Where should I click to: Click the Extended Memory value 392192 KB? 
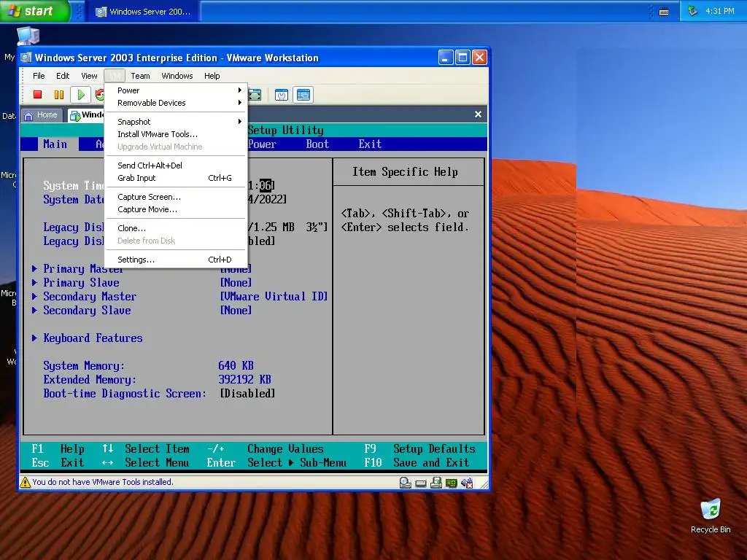pyautogui.click(x=244, y=379)
